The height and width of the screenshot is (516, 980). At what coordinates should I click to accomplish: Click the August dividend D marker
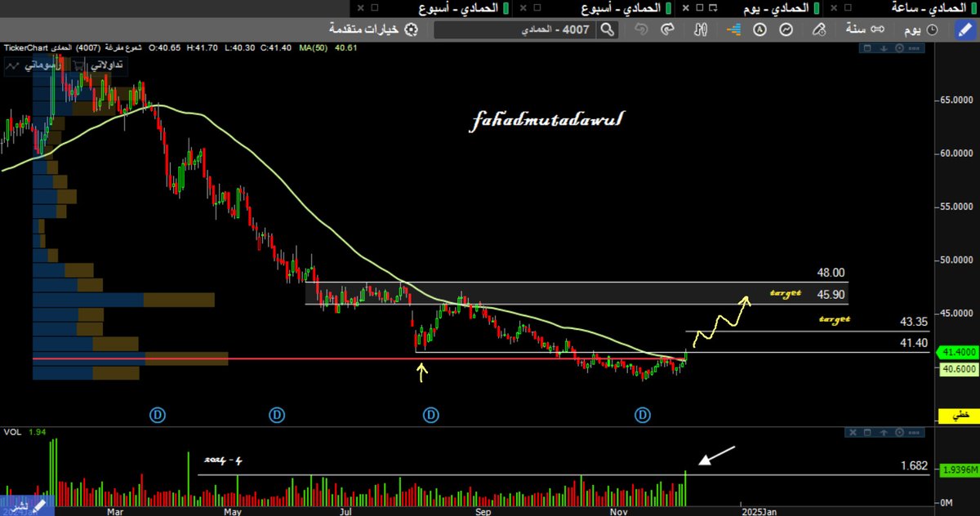[x=430, y=416]
